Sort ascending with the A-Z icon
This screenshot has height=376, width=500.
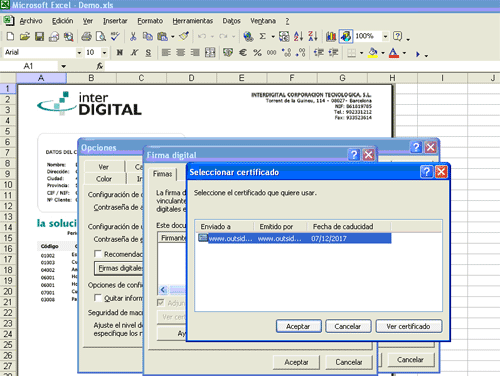(298, 36)
